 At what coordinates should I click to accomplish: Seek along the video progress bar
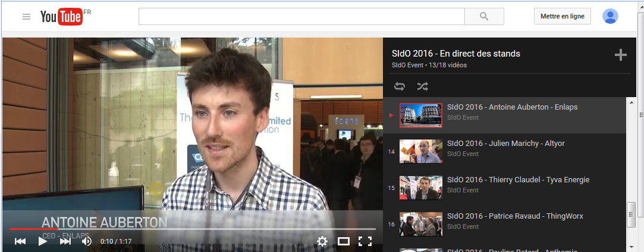coord(192,229)
